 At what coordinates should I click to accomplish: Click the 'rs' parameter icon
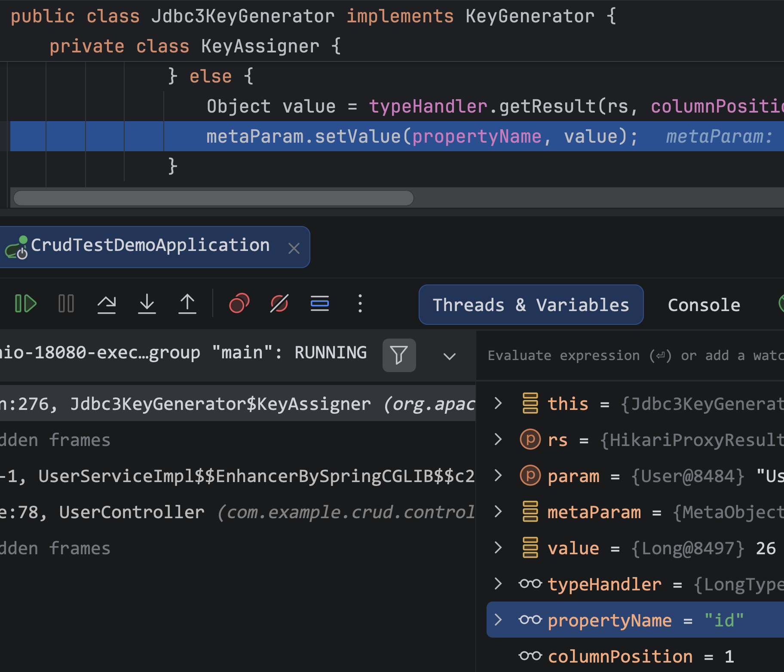click(530, 439)
